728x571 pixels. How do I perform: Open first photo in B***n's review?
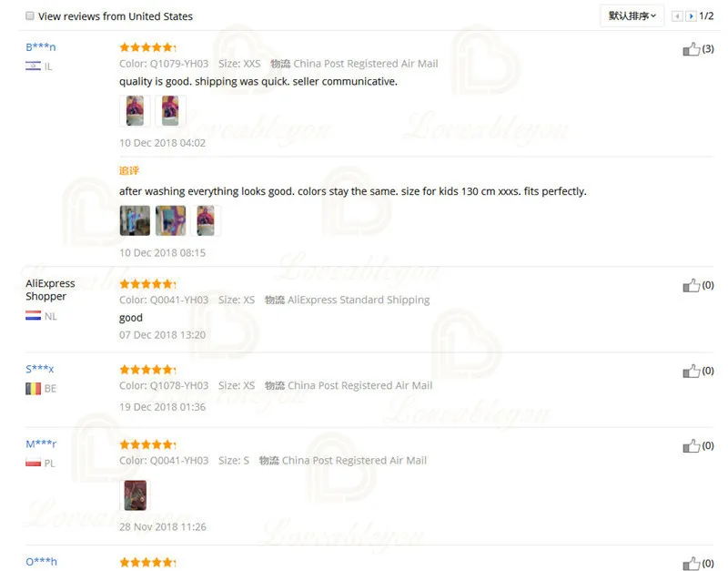tap(135, 110)
